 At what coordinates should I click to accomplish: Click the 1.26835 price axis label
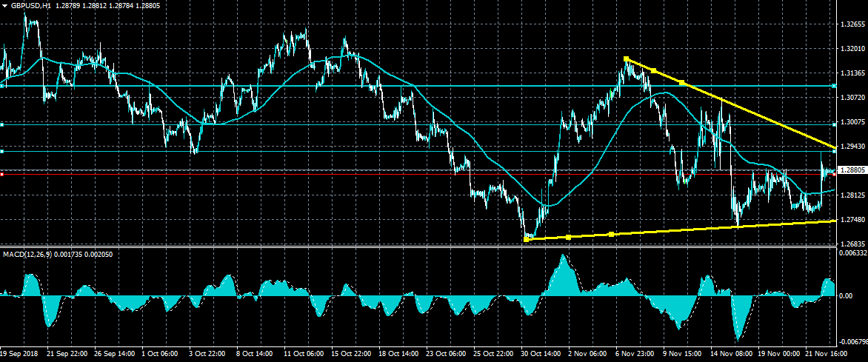[x=852, y=244]
